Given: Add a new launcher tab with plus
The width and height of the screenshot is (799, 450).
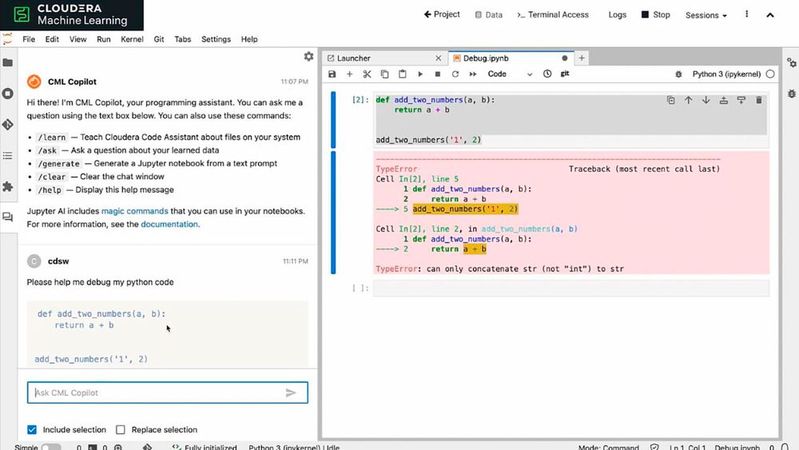Looking at the screenshot, I should tap(581, 58).
